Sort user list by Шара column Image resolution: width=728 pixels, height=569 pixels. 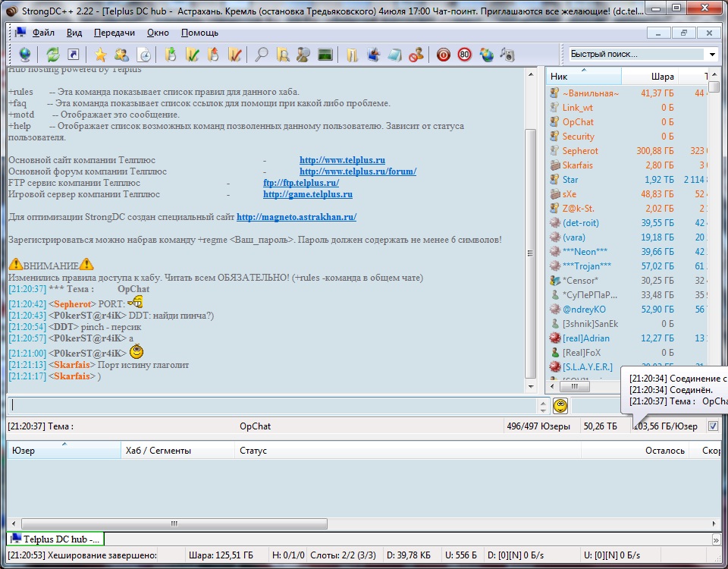tap(650, 76)
